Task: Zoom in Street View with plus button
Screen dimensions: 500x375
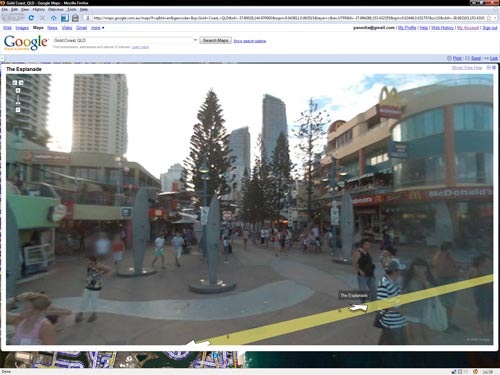Action: tap(18, 90)
